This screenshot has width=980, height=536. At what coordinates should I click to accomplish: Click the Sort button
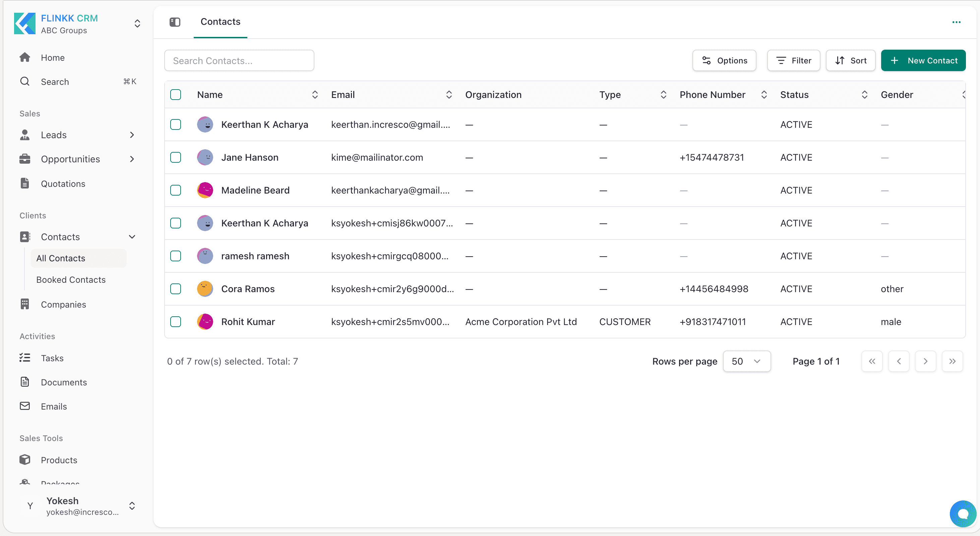[850, 60]
